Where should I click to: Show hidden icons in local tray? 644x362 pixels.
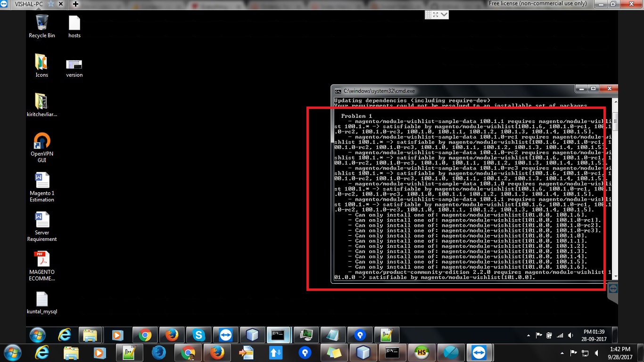pyautogui.click(x=562, y=353)
